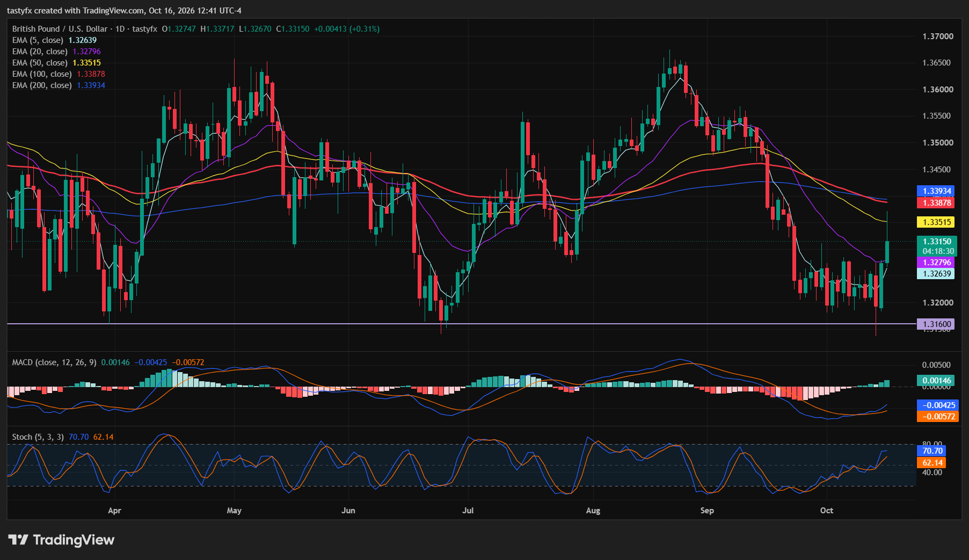Click the 04:18:30 bar countdown timer

pyautogui.click(x=938, y=251)
